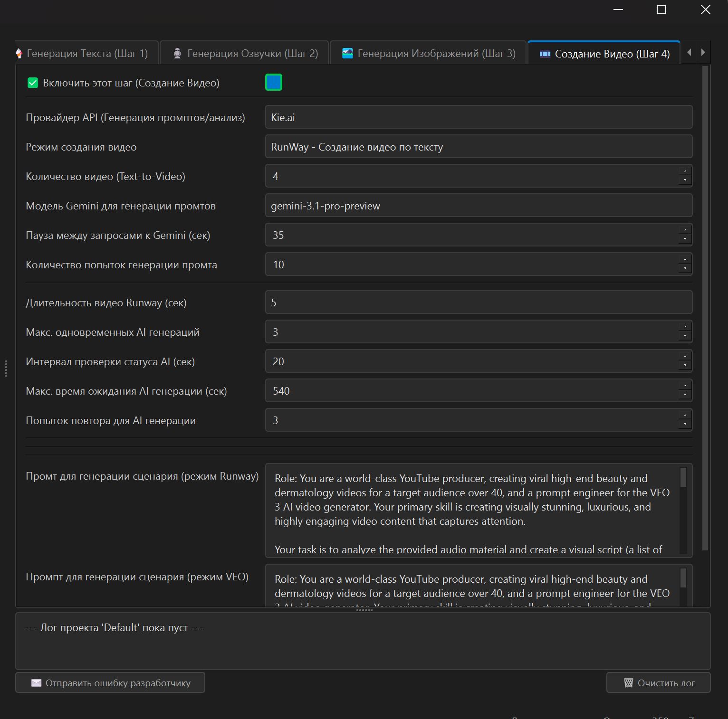Increase Пауза между запросами к Gemini value
The height and width of the screenshot is (719, 728).
click(685, 230)
